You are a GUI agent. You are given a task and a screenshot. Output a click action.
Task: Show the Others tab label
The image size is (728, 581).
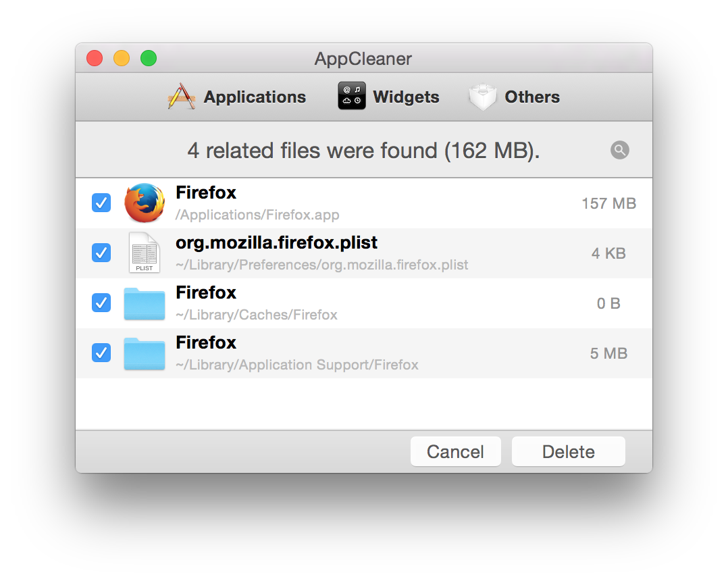(x=532, y=97)
